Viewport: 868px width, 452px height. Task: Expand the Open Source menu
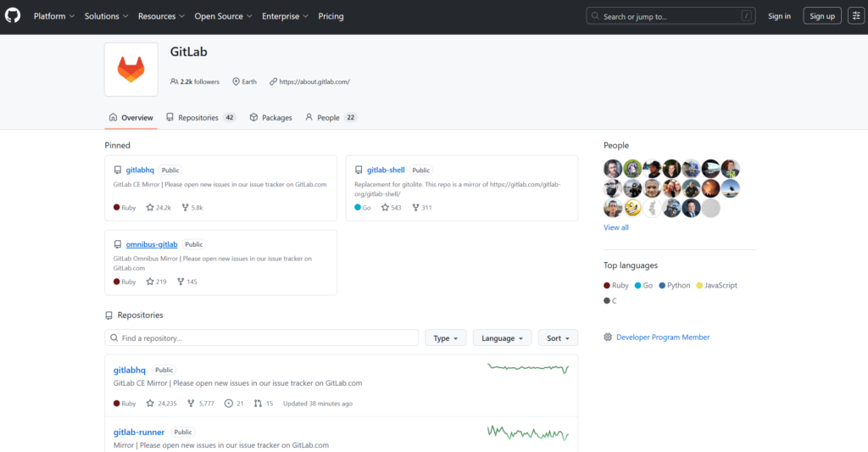pos(223,16)
